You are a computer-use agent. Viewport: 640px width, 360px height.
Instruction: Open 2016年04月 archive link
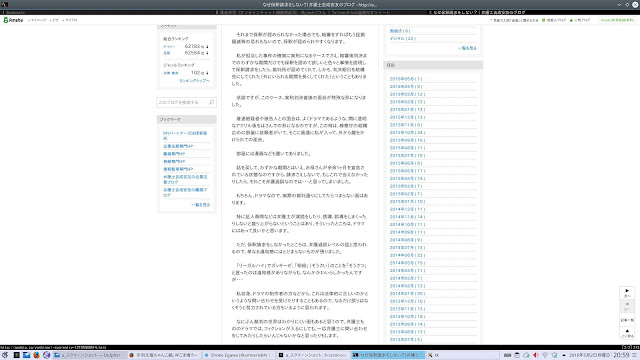click(x=406, y=87)
